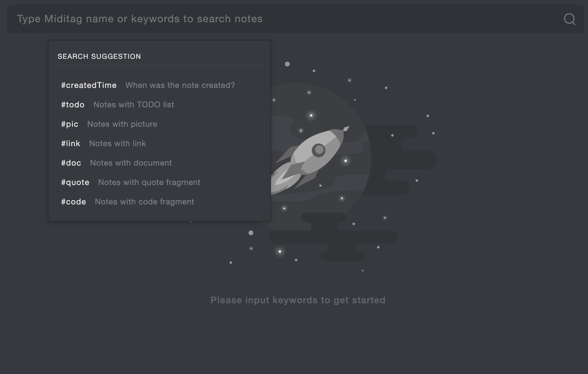Choose the #doc tag suggestion

click(71, 163)
